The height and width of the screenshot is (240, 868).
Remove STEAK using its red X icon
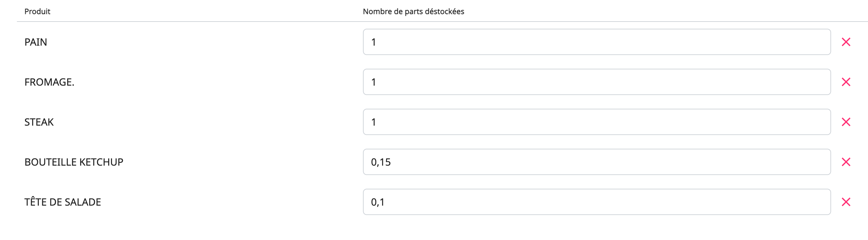tap(846, 122)
